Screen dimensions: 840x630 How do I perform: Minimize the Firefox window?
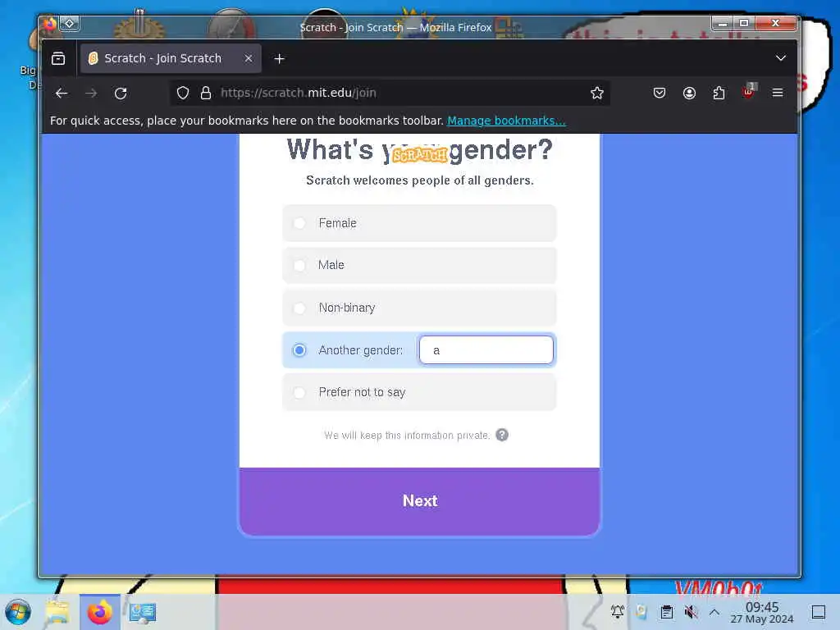pyautogui.click(x=723, y=23)
